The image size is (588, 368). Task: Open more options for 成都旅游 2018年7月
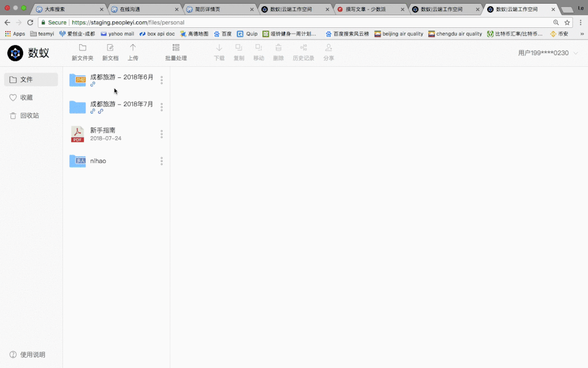(162, 107)
